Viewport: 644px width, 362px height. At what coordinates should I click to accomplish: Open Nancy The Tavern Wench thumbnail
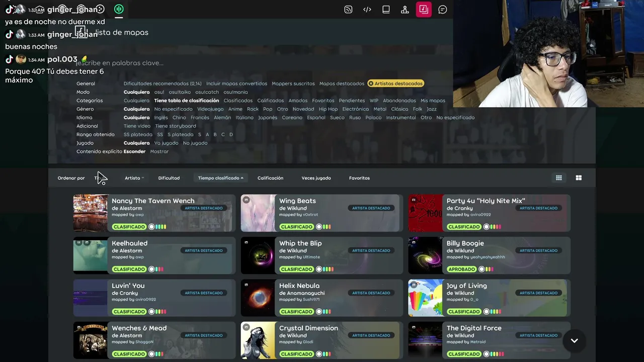pyautogui.click(x=91, y=213)
